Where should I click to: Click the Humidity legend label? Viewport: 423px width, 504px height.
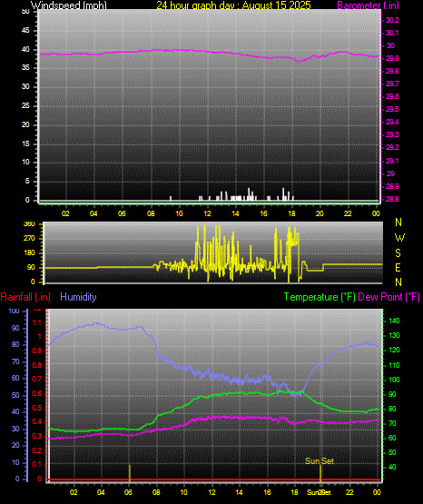tap(78, 297)
